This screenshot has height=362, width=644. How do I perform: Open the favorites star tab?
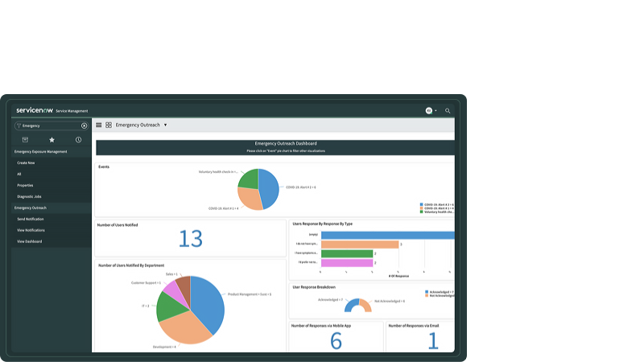click(52, 140)
